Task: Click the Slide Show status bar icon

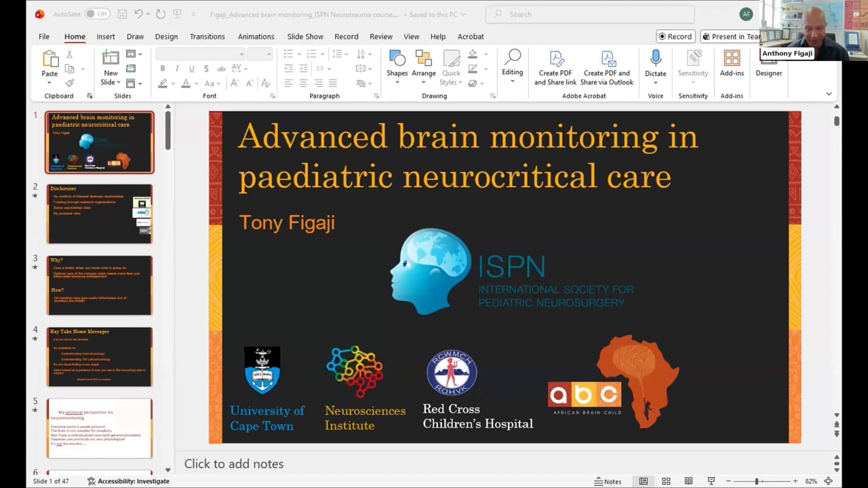Action: (x=711, y=481)
